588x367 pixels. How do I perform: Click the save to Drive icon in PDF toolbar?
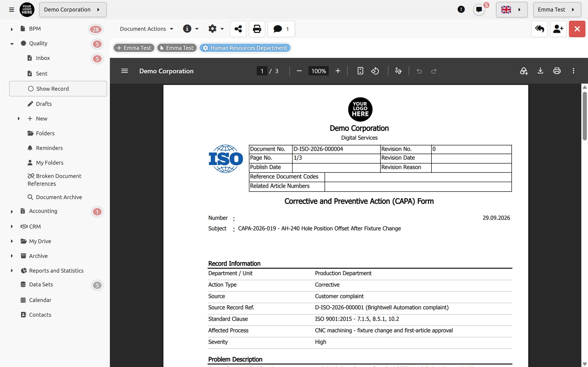coord(524,71)
